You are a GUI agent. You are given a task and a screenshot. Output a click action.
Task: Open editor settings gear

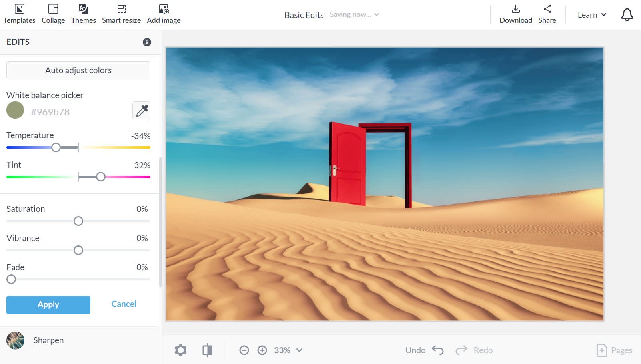(180, 350)
